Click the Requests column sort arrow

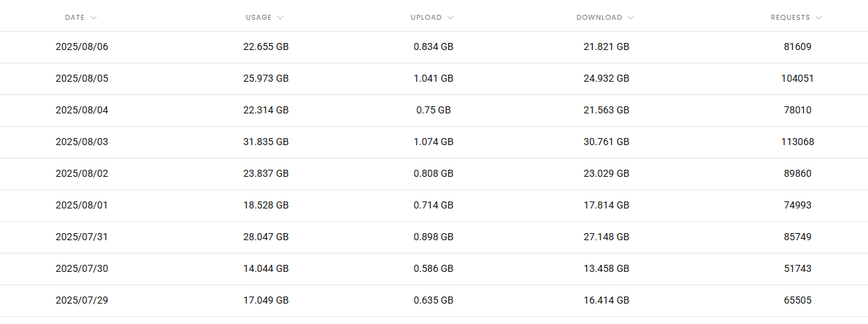pyautogui.click(x=819, y=18)
